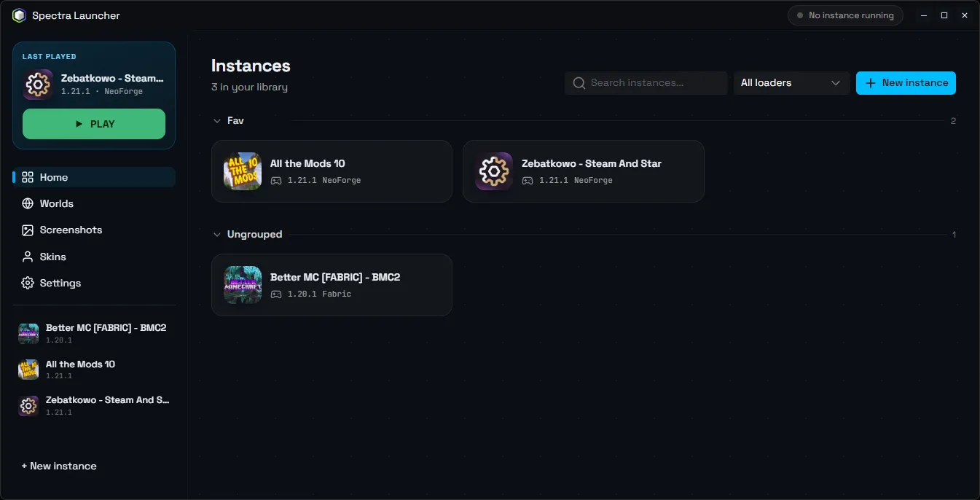Click the Last Played instance gear icon

tap(38, 85)
